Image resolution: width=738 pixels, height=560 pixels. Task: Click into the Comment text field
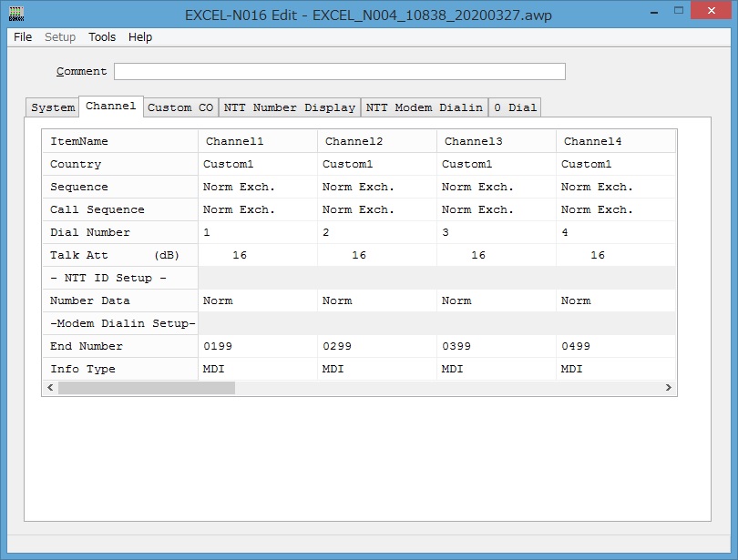pyautogui.click(x=339, y=72)
